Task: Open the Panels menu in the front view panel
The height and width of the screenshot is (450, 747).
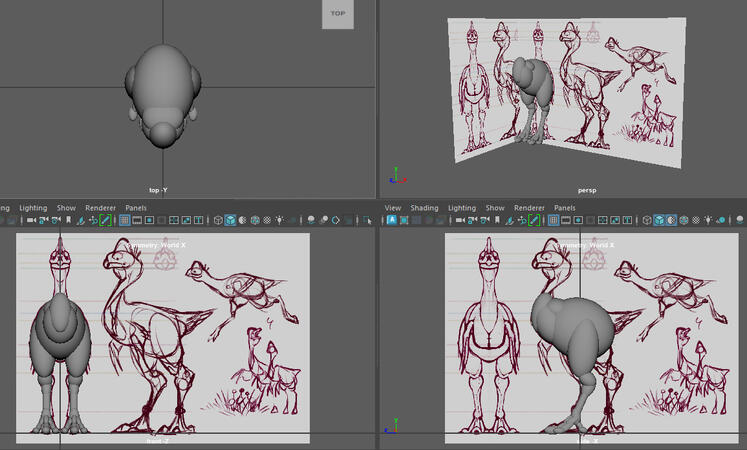Action: pos(135,208)
